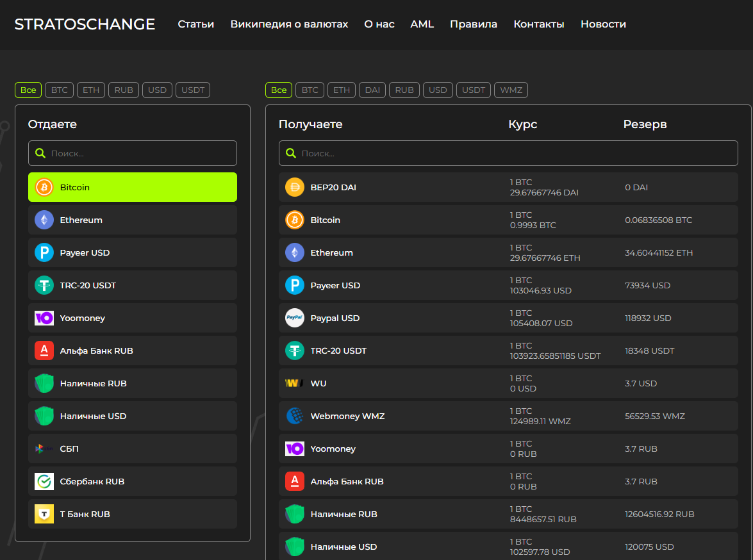
Task: Click the WU Western Union icon
Action: tap(295, 383)
